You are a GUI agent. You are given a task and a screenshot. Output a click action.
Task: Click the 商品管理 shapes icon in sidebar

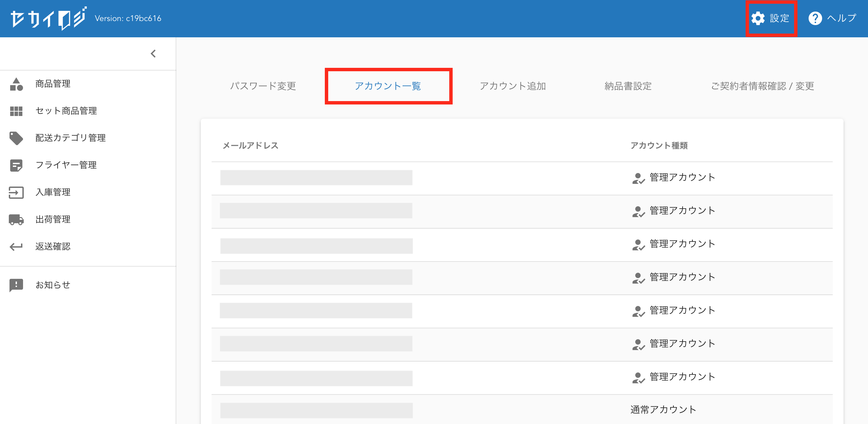[16, 84]
